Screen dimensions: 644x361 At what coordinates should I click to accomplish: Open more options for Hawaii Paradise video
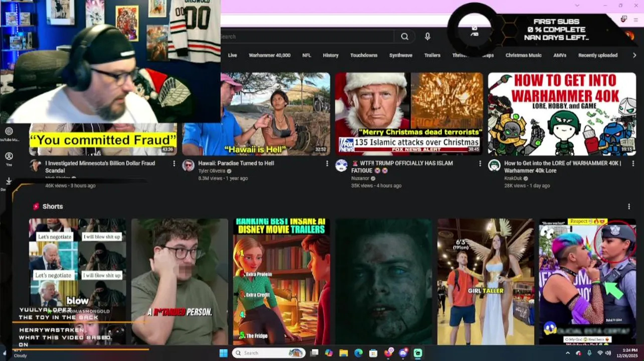coord(327,163)
